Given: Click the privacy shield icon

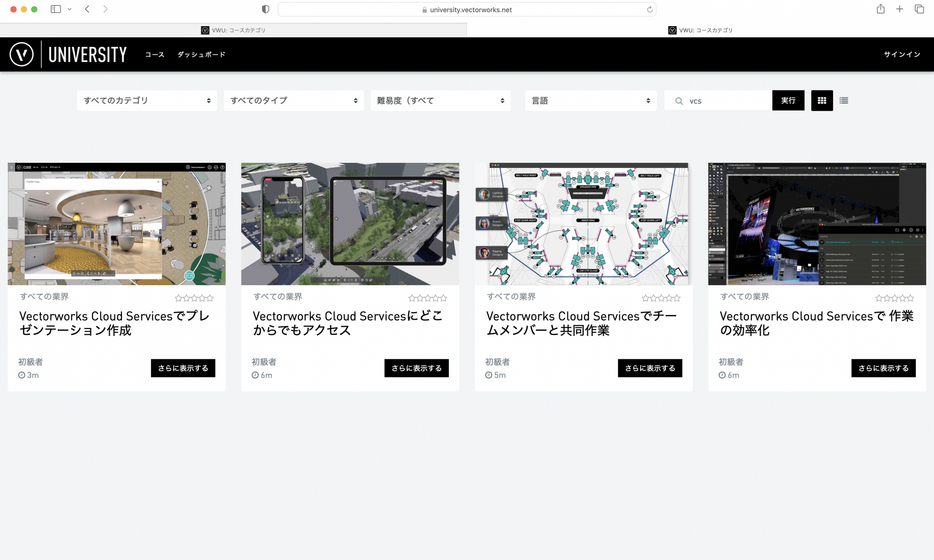Looking at the screenshot, I should pyautogui.click(x=265, y=9).
